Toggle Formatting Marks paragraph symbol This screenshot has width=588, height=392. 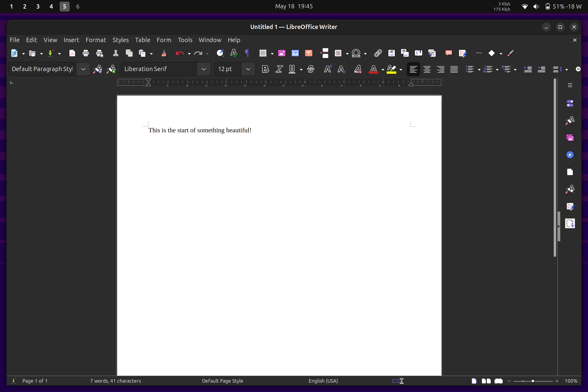click(x=247, y=53)
